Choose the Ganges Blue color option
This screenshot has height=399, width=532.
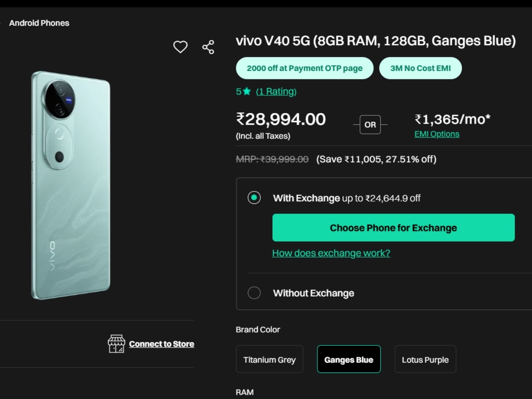[349, 360]
